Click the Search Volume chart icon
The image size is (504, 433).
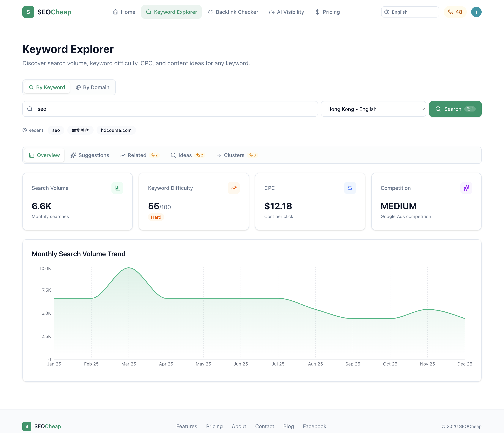[x=117, y=188]
